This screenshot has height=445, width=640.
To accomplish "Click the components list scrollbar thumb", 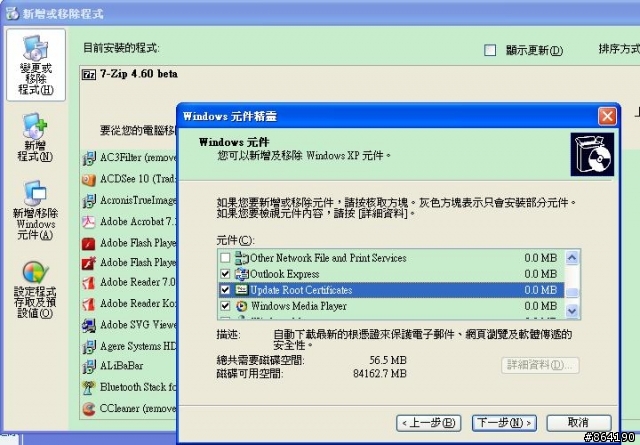I will [x=572, y=292].
